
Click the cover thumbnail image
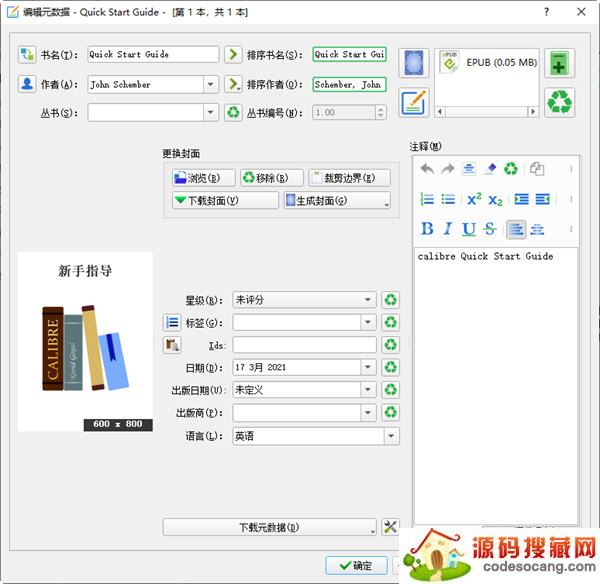point(85,341)
